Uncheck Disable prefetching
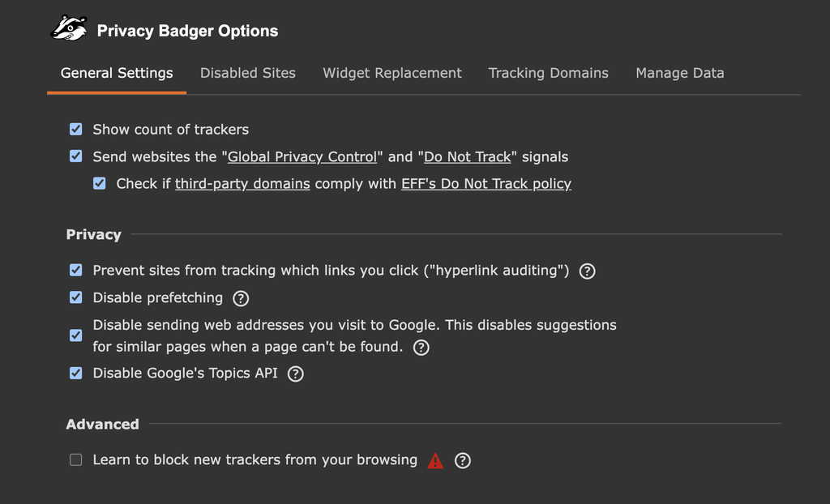Screen dimensions: 830x504 (x=75, y=297)
